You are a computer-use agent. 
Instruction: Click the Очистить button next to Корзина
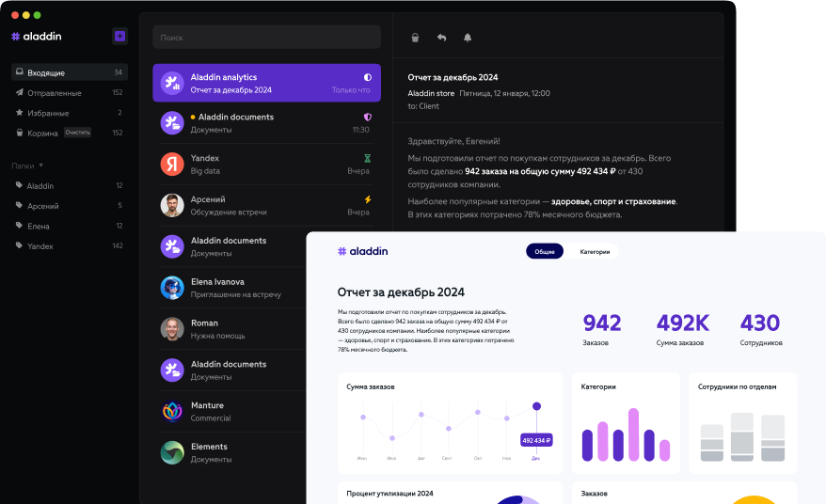pyautogui.click(x=77, y=133)
